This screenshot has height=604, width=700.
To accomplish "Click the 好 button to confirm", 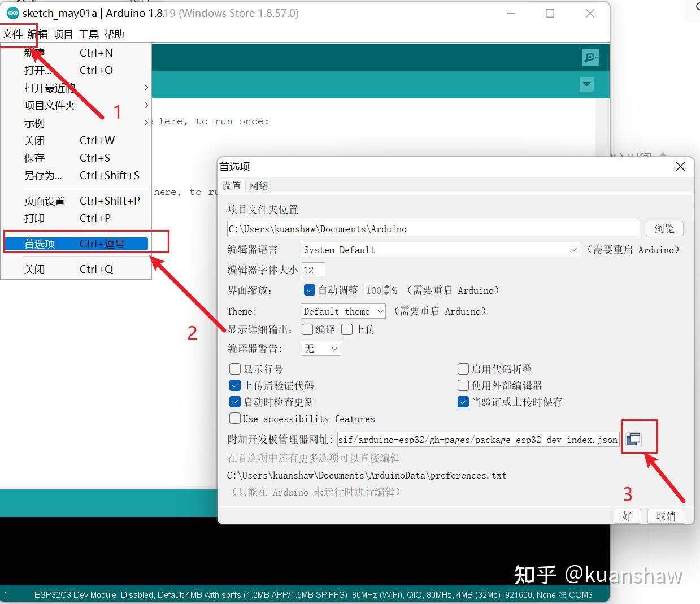I will click(627, 515).
